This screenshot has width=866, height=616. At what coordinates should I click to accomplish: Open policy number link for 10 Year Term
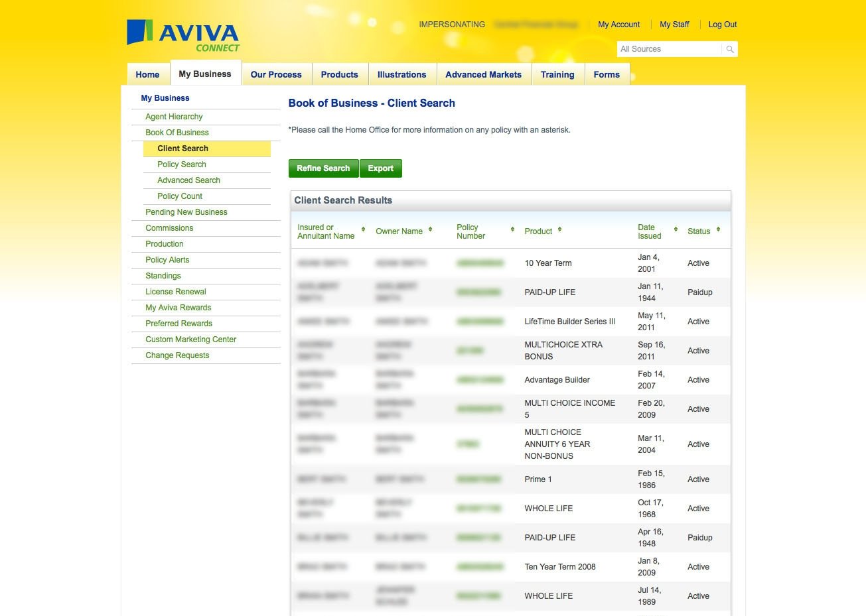(480, 263)
